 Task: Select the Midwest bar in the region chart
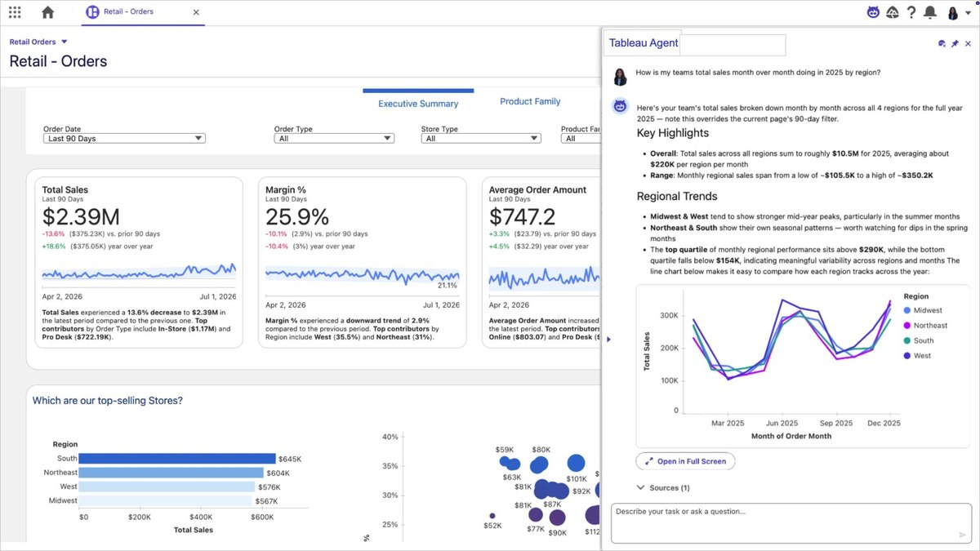coord(166,500)
